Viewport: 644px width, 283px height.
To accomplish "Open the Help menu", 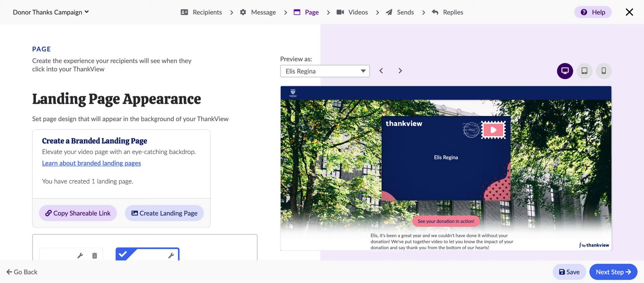I will 593,12.
